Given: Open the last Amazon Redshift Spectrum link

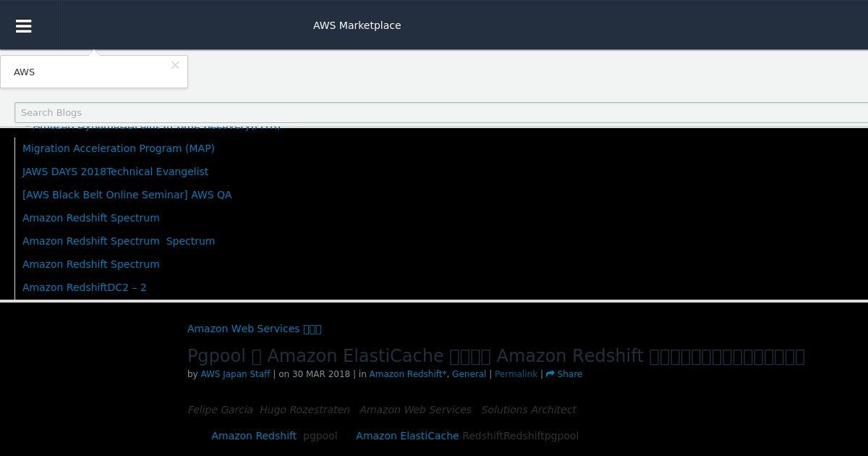Looking at the screenshot, I should point(91,264).
